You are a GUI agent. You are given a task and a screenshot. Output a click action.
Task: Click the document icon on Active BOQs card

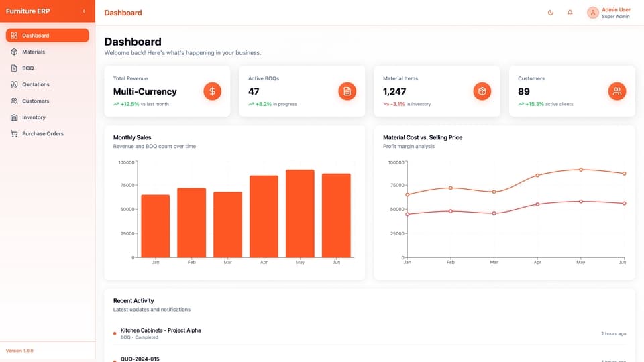point(347,91)
